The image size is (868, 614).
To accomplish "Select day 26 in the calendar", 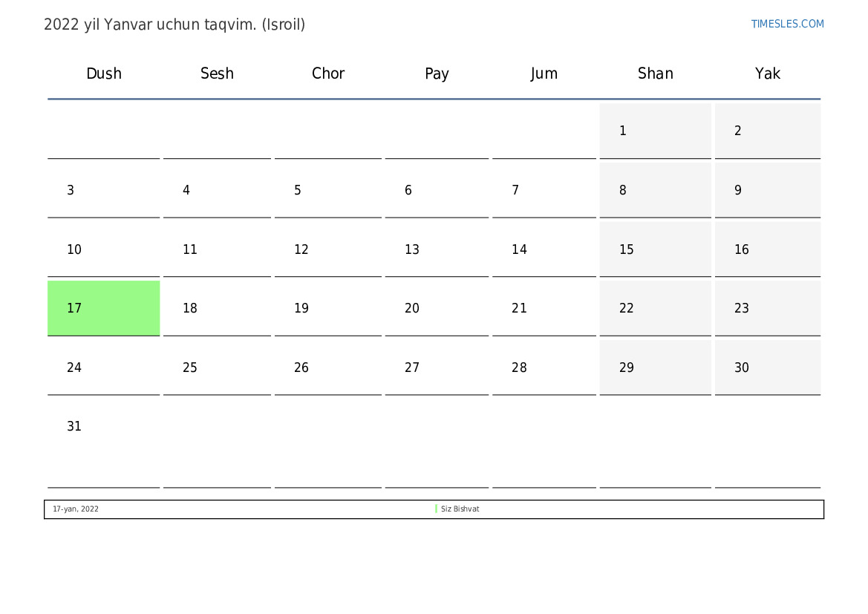I will 327,368.
